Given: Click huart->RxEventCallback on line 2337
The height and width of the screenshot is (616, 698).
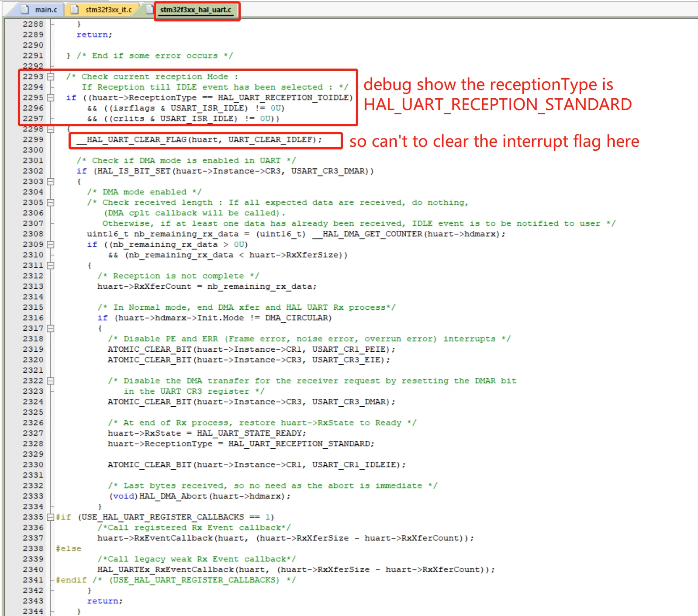Looking at the screenshot, I should 155,538.
